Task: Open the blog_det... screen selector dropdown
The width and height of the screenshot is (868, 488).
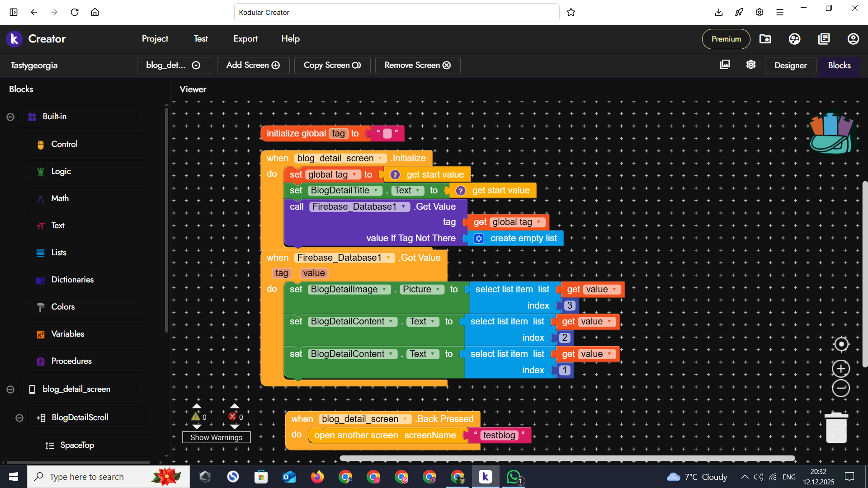Action: pos(173,65)
